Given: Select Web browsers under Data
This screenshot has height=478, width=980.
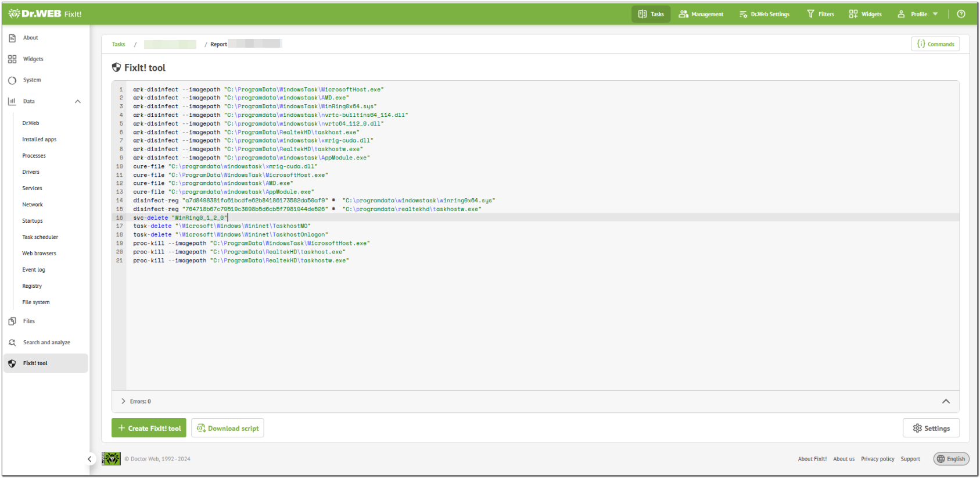Looking at the screenshot, I should point(40,254).
